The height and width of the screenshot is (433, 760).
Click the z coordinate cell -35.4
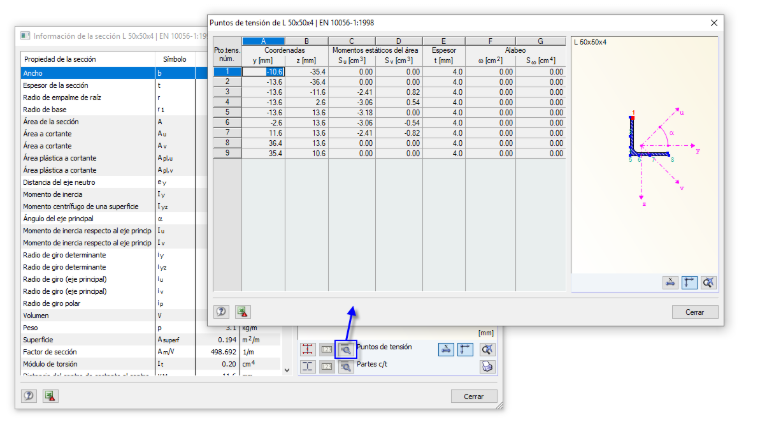(x=306, y=72)
